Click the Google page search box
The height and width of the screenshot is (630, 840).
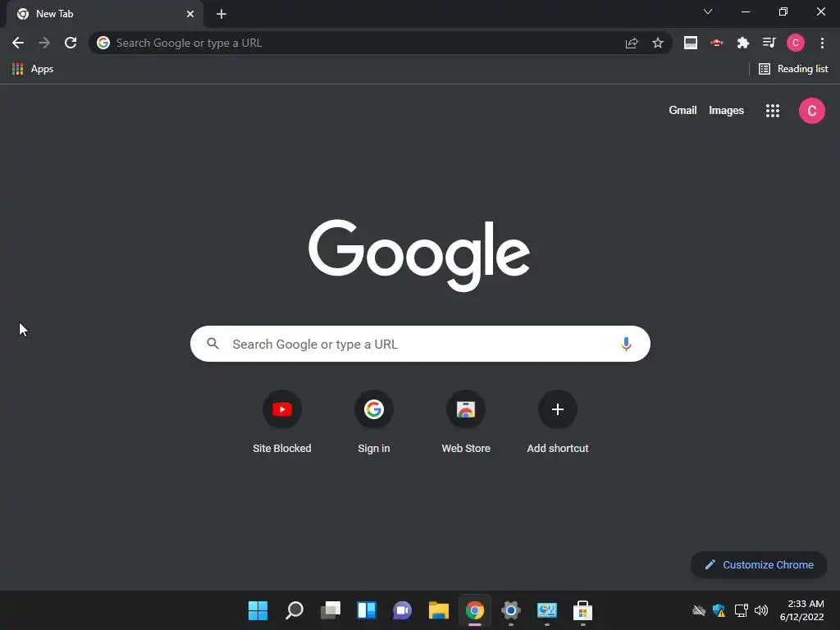(420, 344)
